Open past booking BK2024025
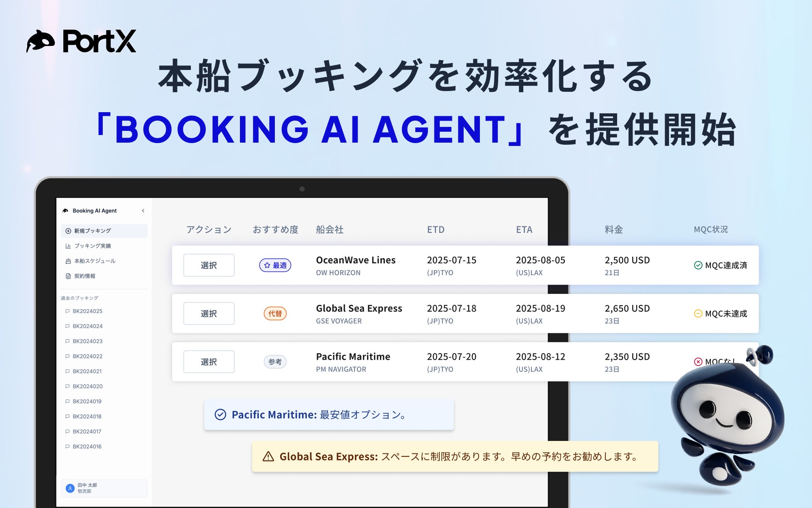The width and height of the screenshot is (812, 508). click(87, 311)
